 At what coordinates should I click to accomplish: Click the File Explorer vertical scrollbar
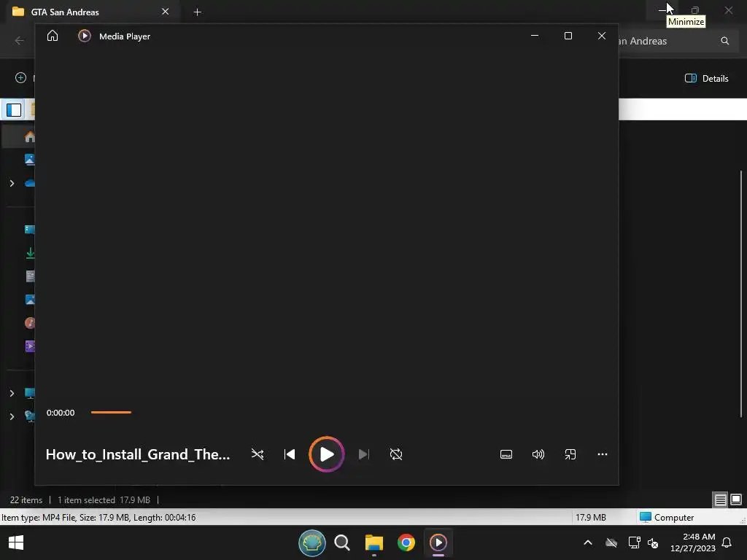coord(741,293)
